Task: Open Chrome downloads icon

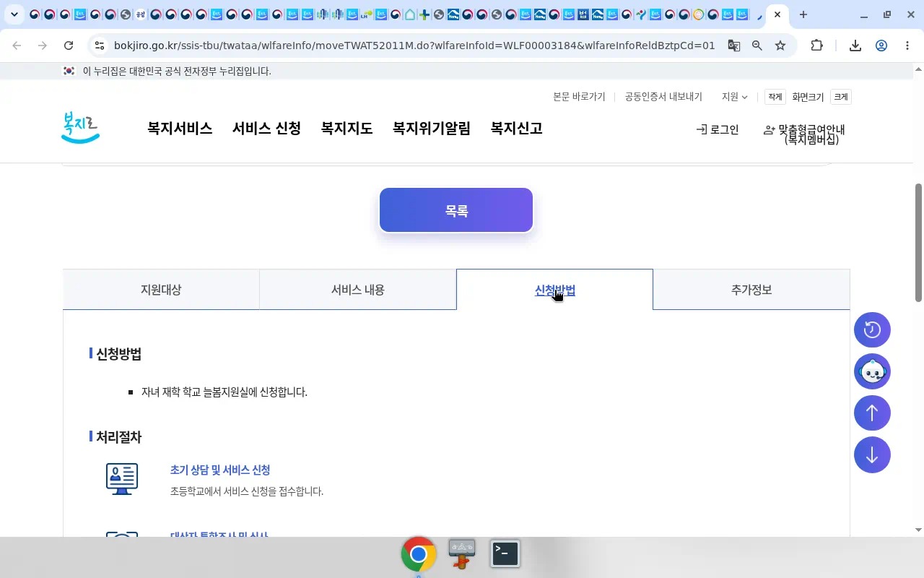Action: tap(855, 46)
